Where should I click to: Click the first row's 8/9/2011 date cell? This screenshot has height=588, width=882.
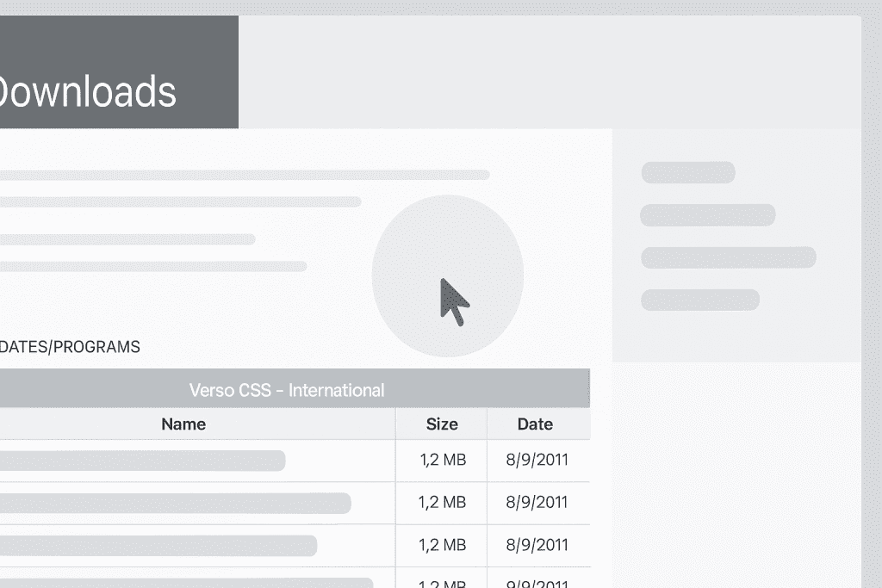(x=537, y=460)
